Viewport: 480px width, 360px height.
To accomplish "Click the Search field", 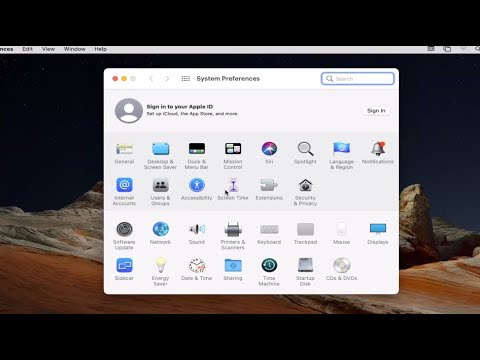I will pyautogui.click(x=358, y=79).
